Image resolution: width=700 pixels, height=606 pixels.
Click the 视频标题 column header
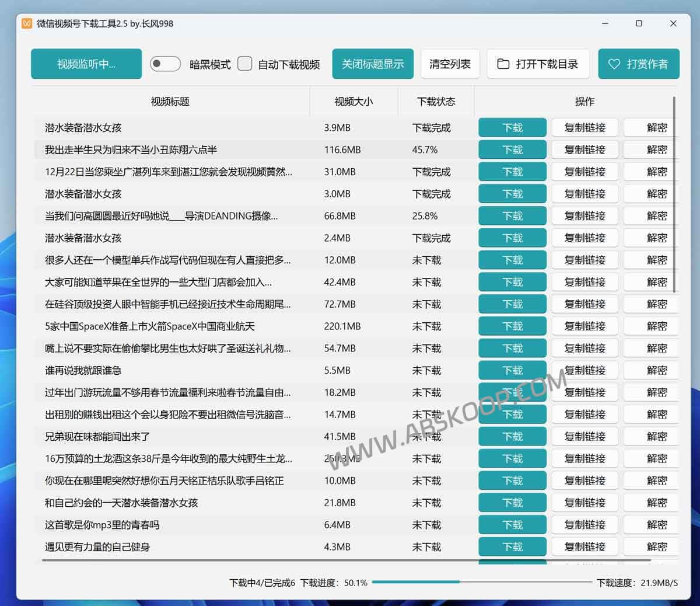[169, 101]
